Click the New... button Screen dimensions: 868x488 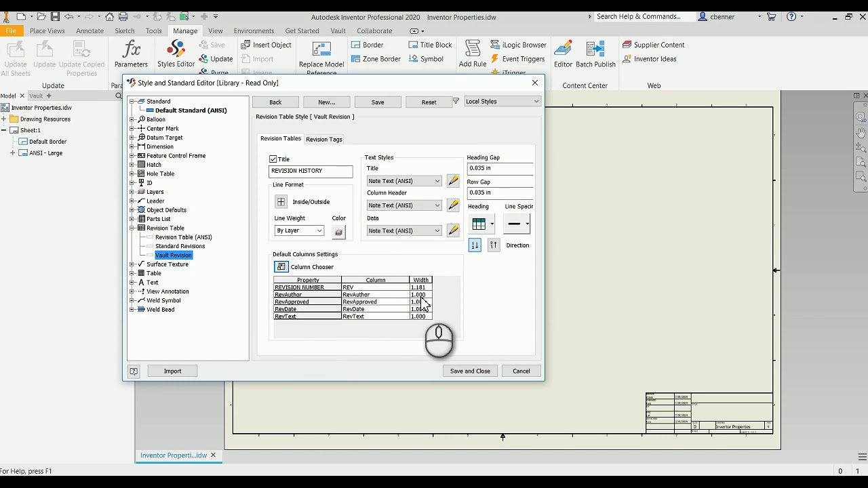326,102
